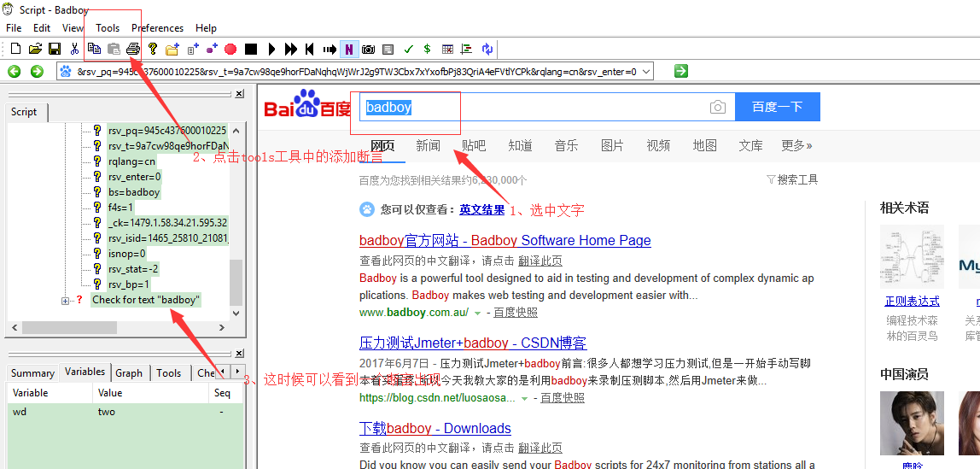Open the Badboy Software Home Page result

[x=505, y=240]
